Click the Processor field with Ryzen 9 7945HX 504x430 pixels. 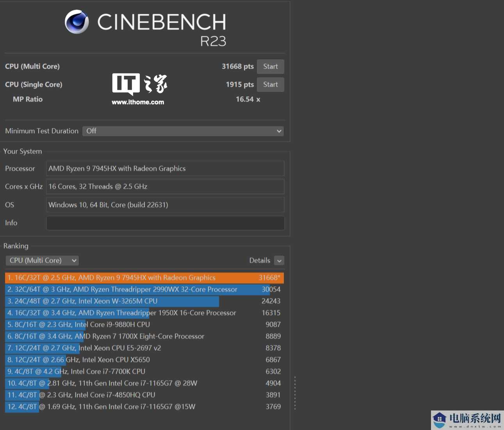click(x=165, y=168)
